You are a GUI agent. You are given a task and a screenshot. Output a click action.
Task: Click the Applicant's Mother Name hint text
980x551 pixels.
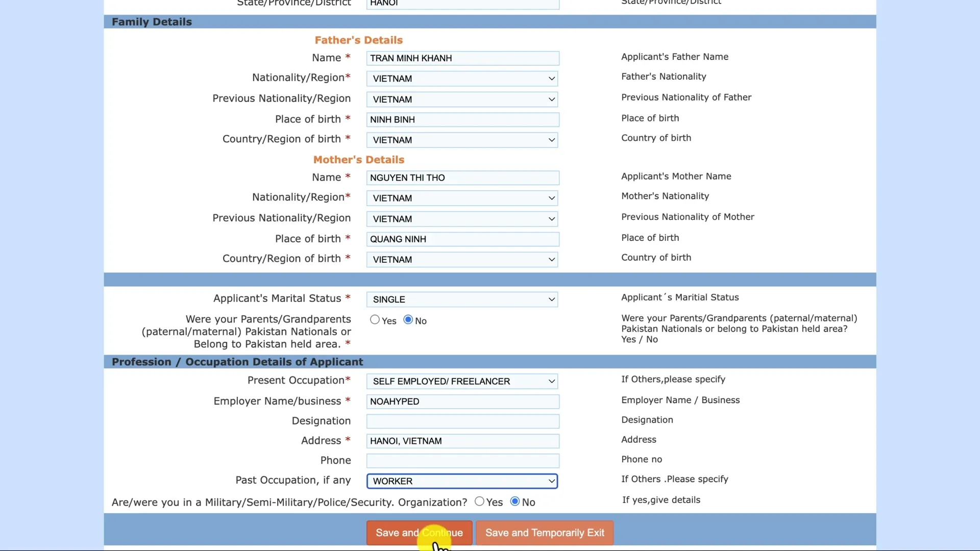pyautogui.click(x=676, y=176)
